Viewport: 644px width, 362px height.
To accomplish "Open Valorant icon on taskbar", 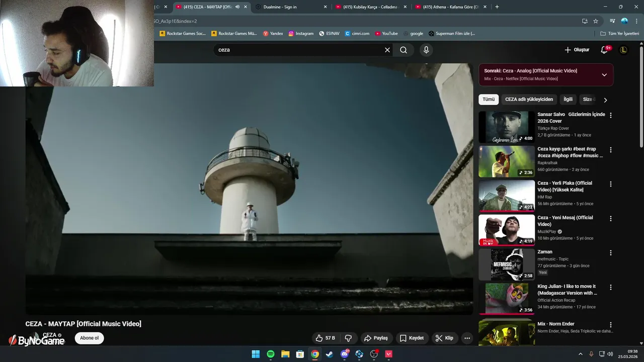I will 388,354.
